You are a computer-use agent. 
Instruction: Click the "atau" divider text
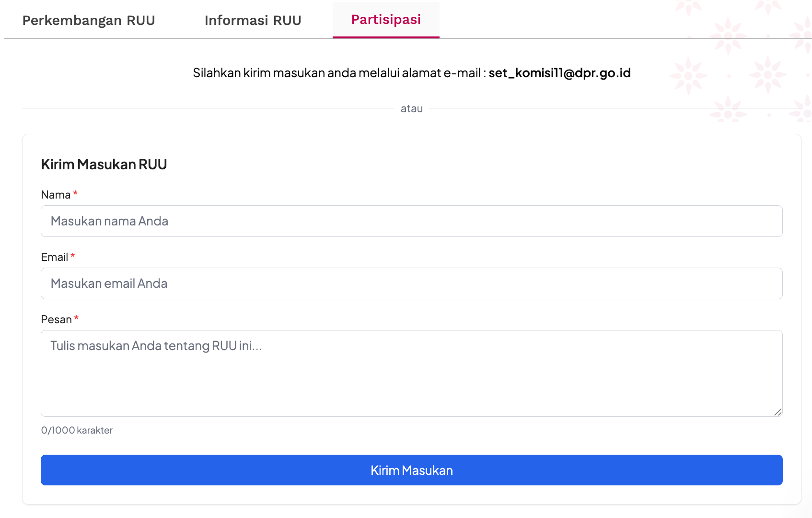click(x=412, y=109)
